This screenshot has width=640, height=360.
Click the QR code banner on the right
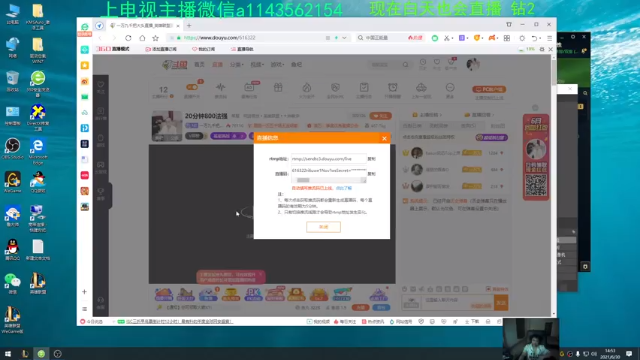pos(536,157)
